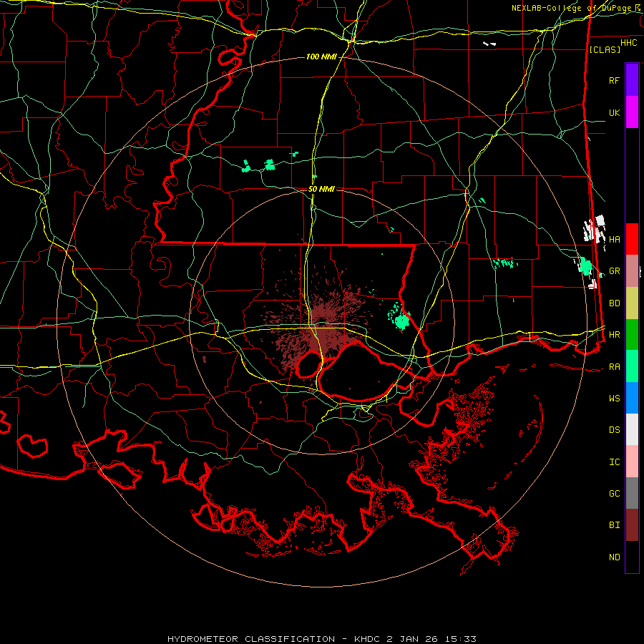
Task: Click the 'HA' legend label
Action: [x=614, y=239]
